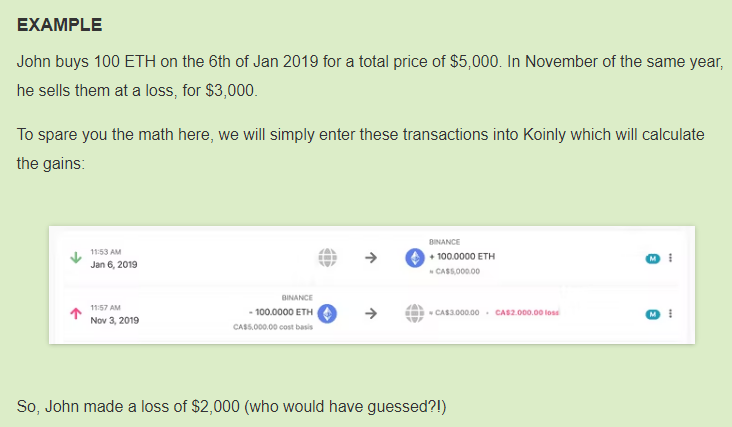Click the Ethereum icon beside -100.0000 ETH
732x427 pixels.
(x=327, y=313)
